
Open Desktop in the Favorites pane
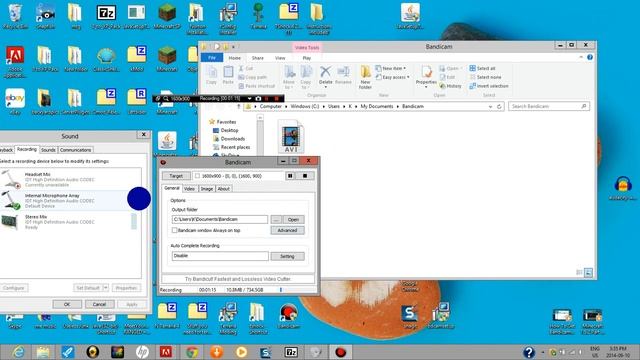pos(229,130)
